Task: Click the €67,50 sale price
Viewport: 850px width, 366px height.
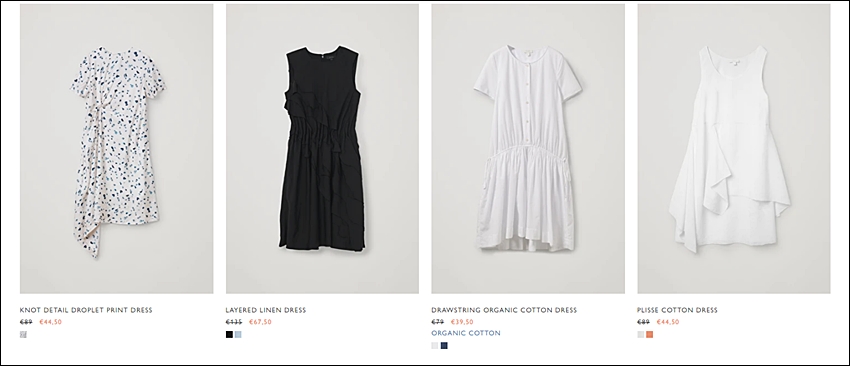Action: point(260,322)
